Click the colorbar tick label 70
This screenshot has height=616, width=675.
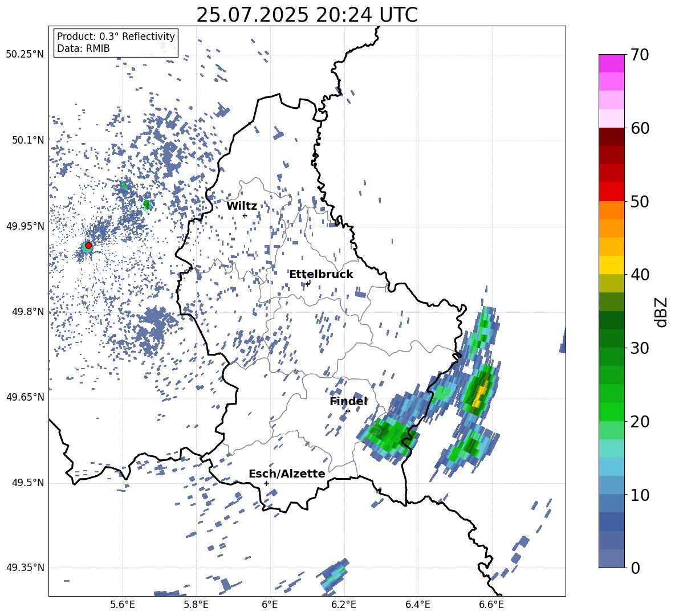(640, 55)
